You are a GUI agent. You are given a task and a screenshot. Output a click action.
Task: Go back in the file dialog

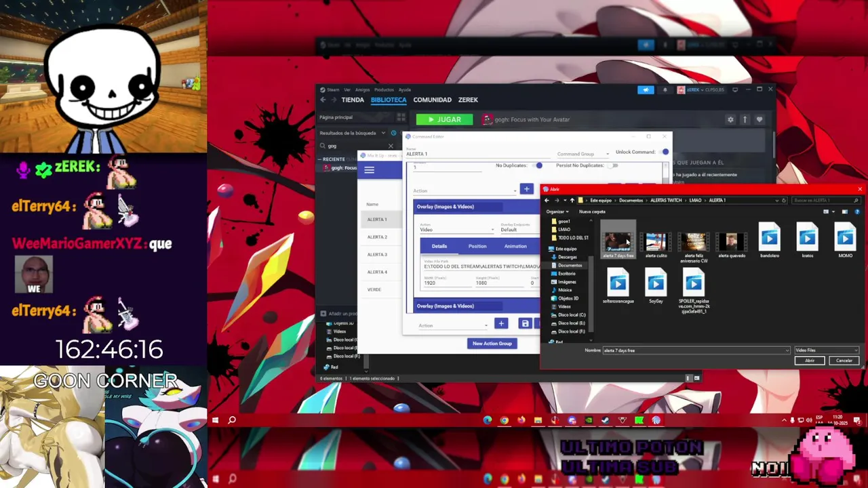pos(547,201)
